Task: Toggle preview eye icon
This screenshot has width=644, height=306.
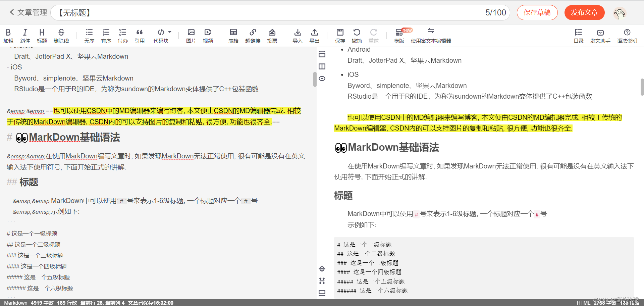Action: 322,79
